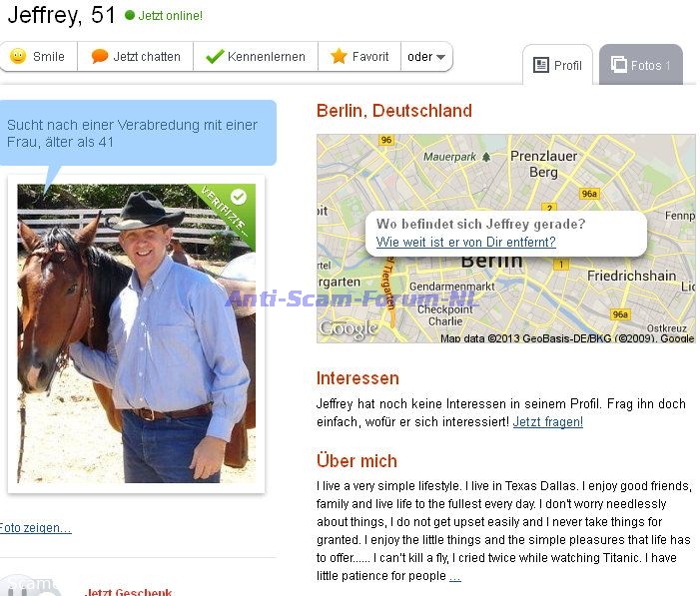Click the Favorit star icon

[x=339, y=56]
